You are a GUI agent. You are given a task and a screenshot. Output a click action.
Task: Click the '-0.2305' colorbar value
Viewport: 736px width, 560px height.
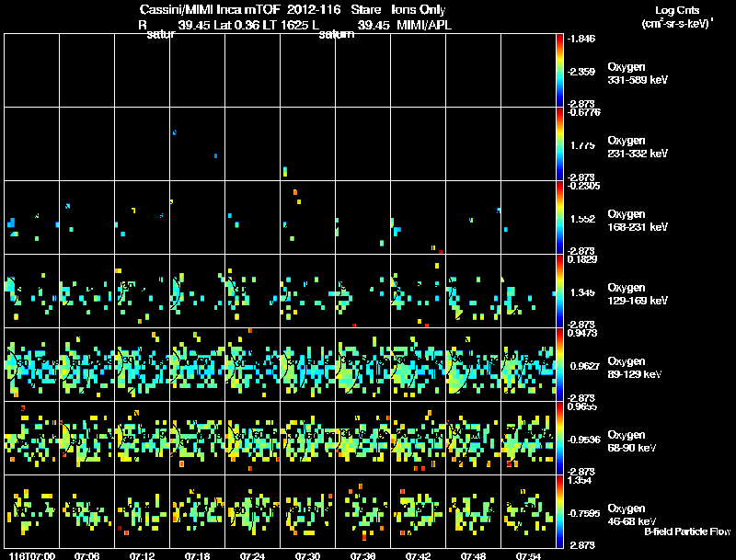[583, 186]
